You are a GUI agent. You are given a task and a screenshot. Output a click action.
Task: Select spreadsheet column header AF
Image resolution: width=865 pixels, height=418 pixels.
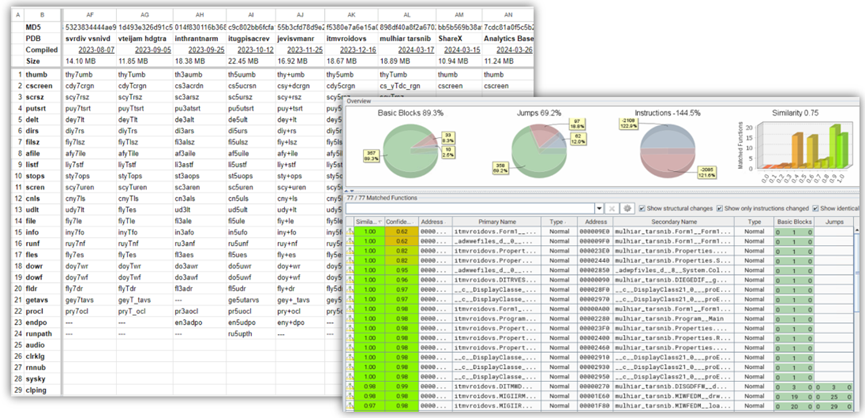tap(88, 16)
